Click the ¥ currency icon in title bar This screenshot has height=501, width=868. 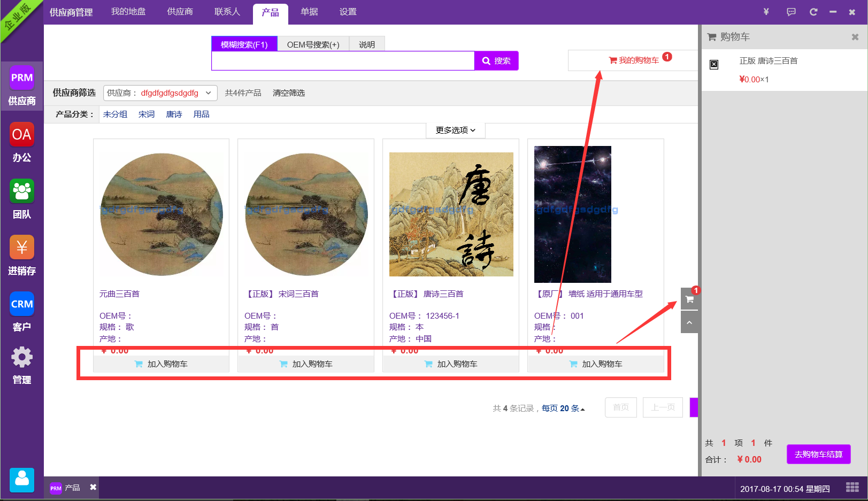(x=766, y=12)
